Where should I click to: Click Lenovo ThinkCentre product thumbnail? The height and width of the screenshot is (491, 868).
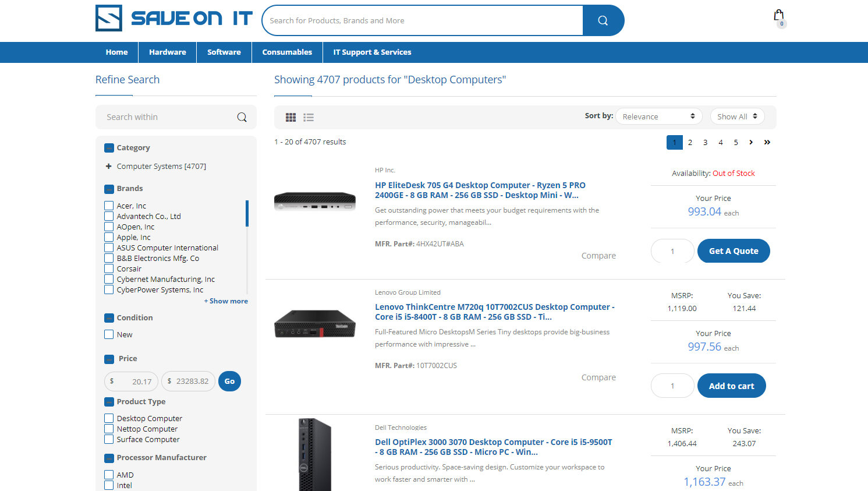315,323
